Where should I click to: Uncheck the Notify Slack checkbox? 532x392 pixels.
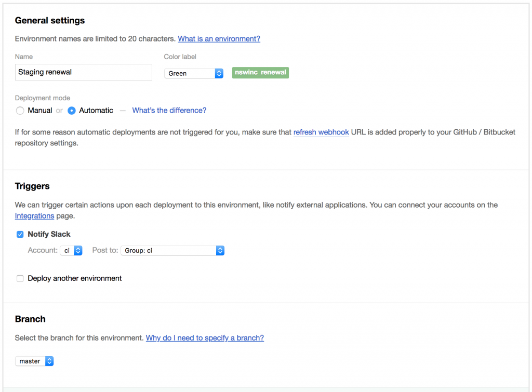tap(20, 234)
